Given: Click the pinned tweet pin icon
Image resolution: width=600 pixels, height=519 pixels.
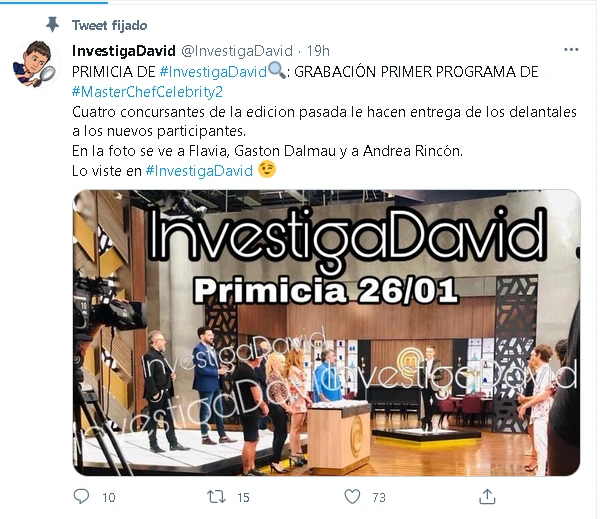Looking at the screenshot, I should (52, 24).
